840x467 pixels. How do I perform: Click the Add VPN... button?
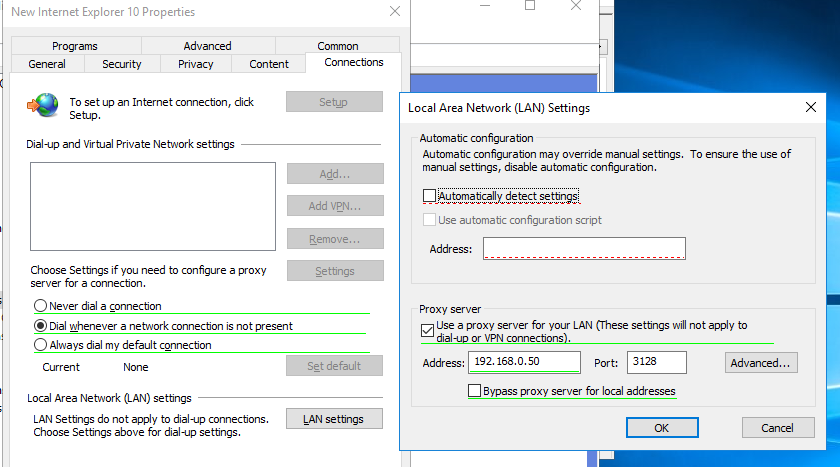coord(335,206)
